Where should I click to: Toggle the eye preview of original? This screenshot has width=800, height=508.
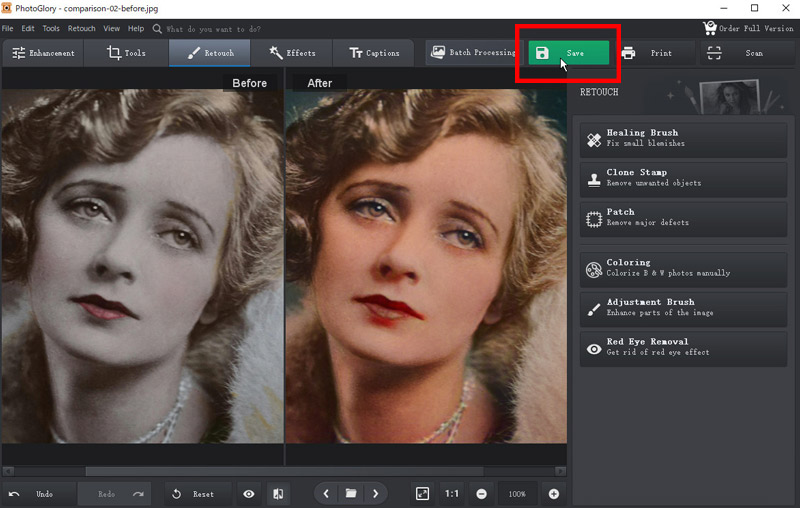point(249,494)
